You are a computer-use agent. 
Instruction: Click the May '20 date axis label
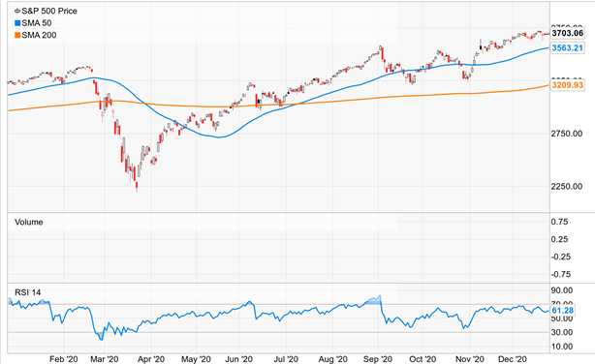[x=196, y=359]
